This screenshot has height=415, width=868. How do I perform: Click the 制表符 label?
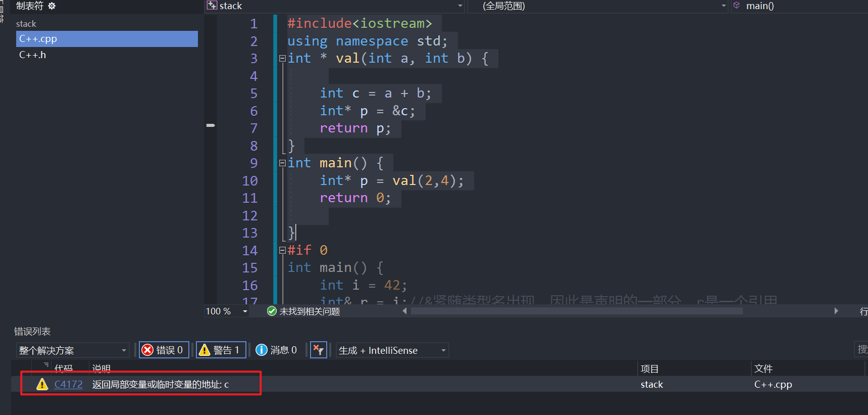(x=30, y=6)
